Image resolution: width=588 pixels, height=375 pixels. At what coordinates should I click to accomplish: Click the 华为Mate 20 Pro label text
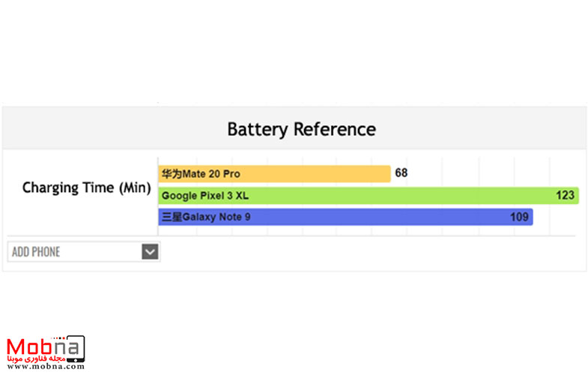(x=200, y=174)
